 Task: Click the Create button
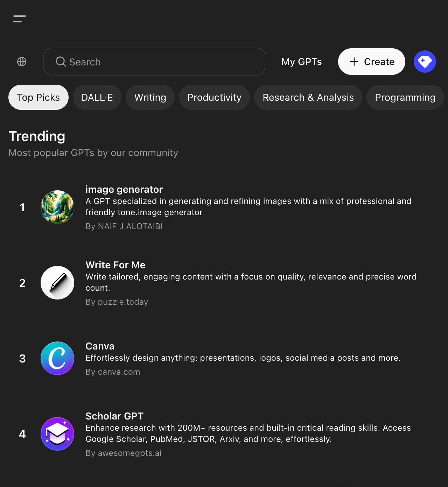(x=372, y=62)
